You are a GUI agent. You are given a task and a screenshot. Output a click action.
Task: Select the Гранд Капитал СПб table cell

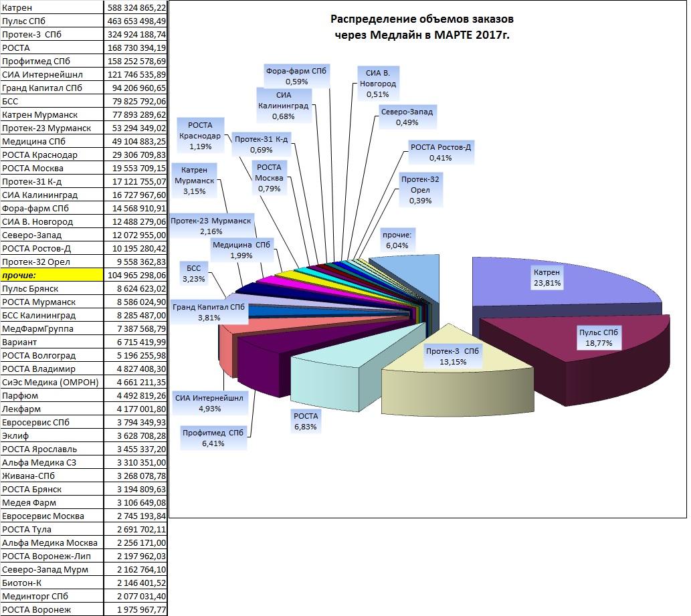52,88
